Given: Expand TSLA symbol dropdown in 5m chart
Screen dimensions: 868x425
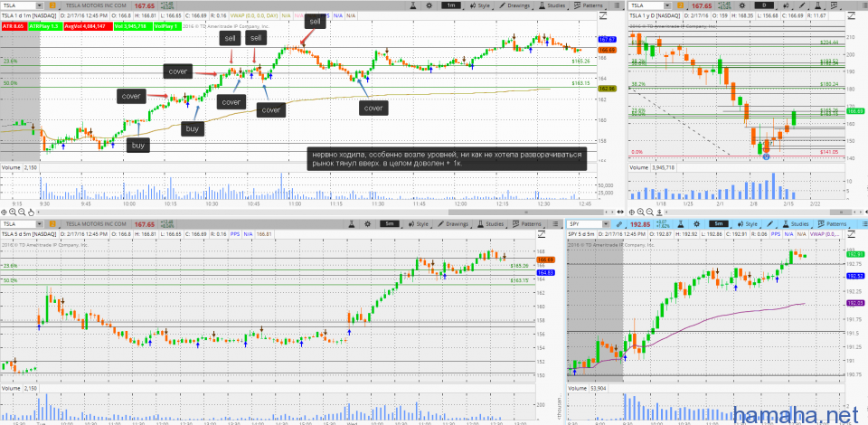Looking at the screenshot, I should pyautogui.click(x=40, y=224).
